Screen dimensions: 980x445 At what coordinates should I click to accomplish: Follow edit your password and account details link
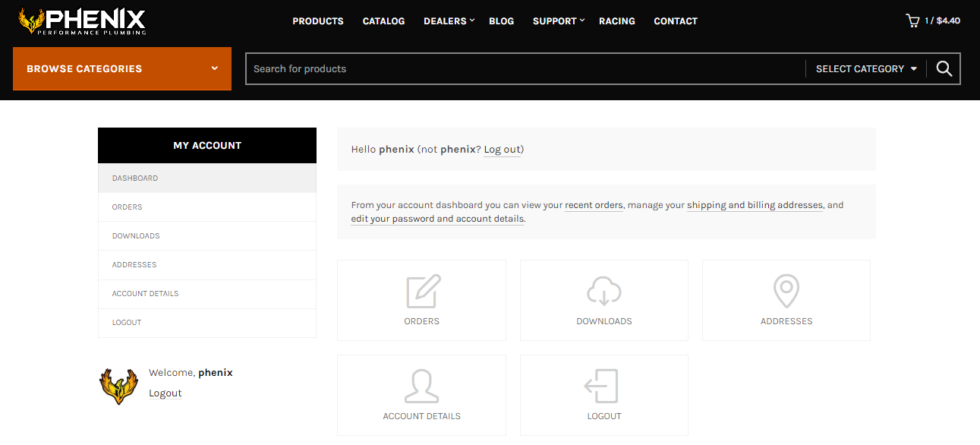click(x=437, y=219)
